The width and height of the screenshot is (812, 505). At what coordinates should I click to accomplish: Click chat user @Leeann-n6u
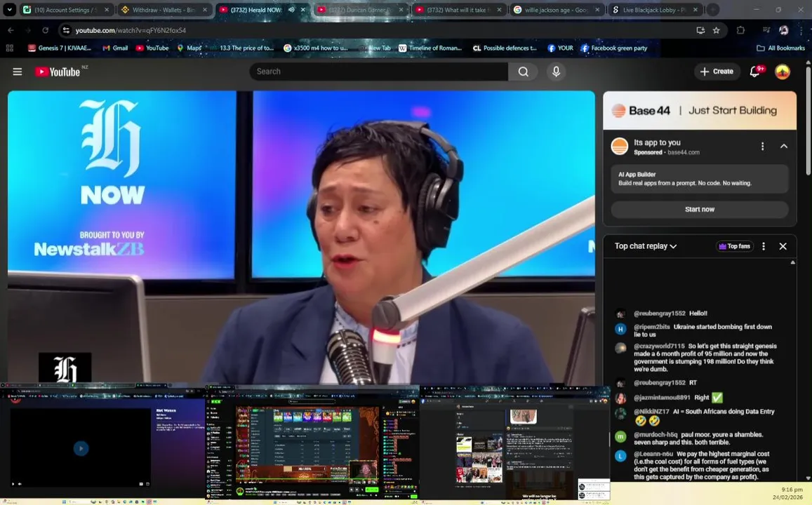click(653, 454)
